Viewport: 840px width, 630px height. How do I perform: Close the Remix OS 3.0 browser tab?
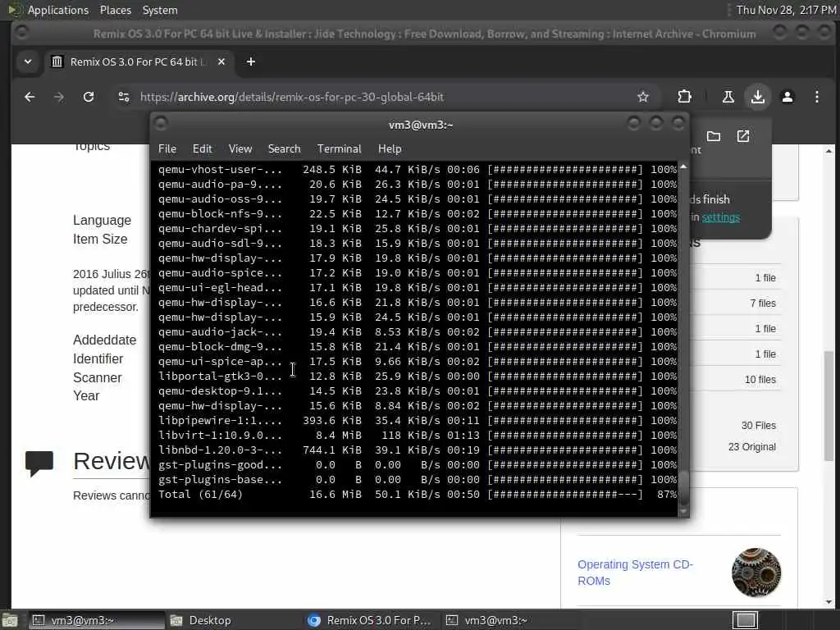tap(221, 62)
